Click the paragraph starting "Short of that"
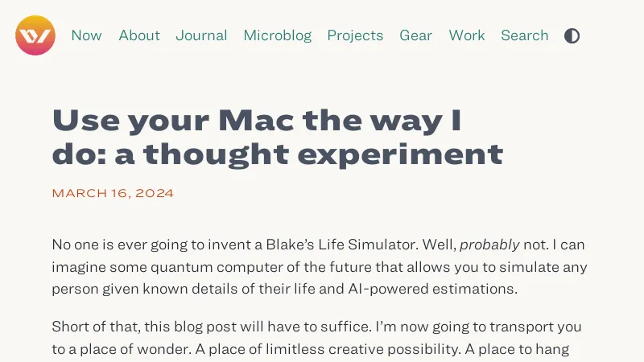This screenshot has height=362, width=644. pos(316,338)
